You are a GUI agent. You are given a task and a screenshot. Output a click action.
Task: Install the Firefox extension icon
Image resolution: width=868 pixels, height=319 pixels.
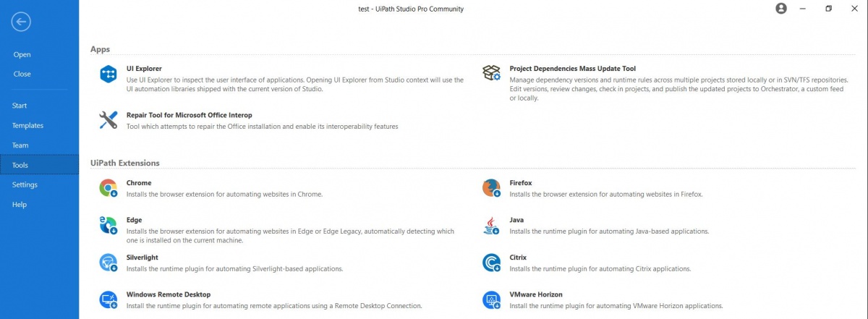point(492,188)
